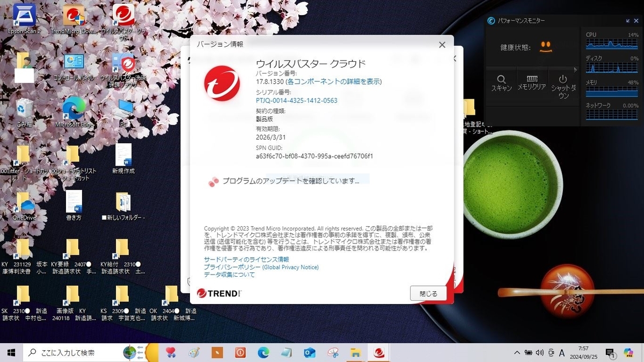Close the バージョン情報 dialog with X

pos(442,45)
